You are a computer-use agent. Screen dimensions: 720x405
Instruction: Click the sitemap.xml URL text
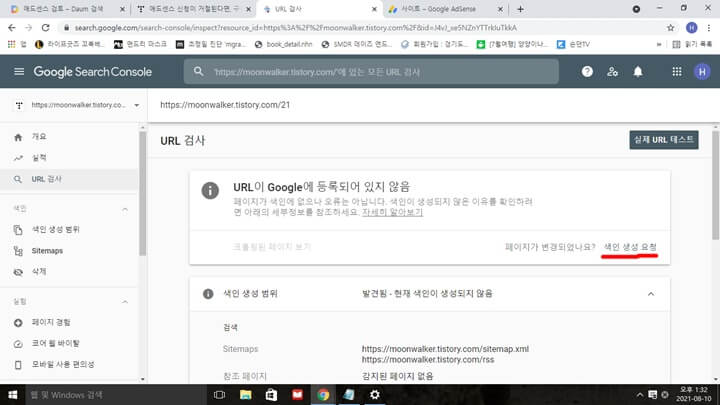click(445, 349)
